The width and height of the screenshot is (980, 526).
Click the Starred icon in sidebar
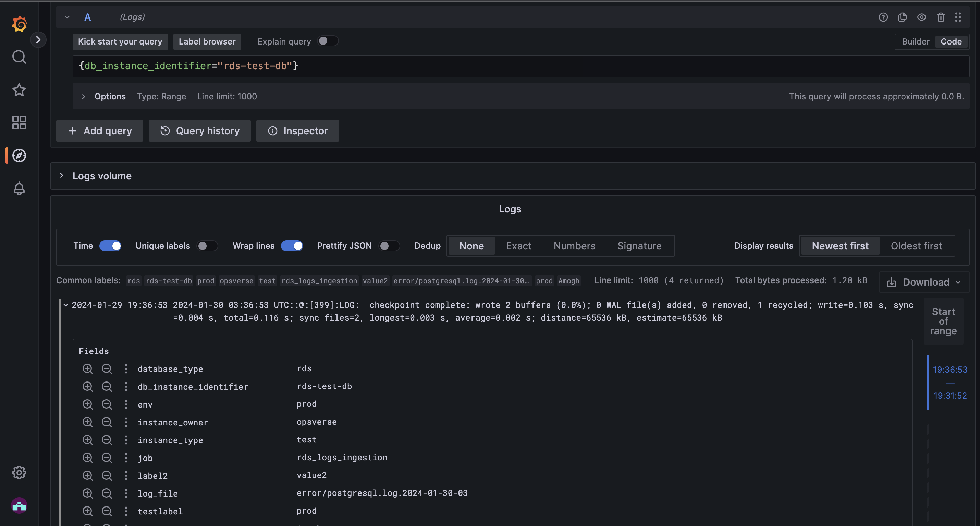[x=19, y=90]
